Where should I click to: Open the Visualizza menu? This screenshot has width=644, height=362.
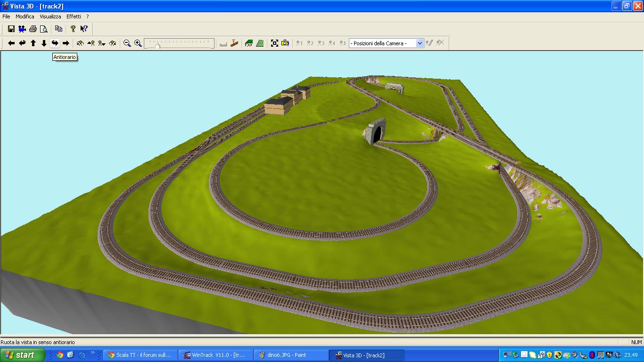pos(50,16)
